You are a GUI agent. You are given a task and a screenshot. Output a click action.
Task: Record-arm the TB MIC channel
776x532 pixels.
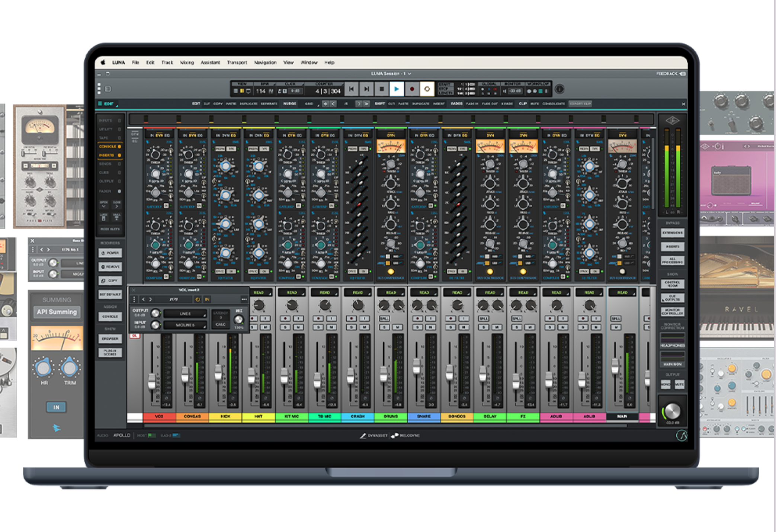(x=318, y=319)
